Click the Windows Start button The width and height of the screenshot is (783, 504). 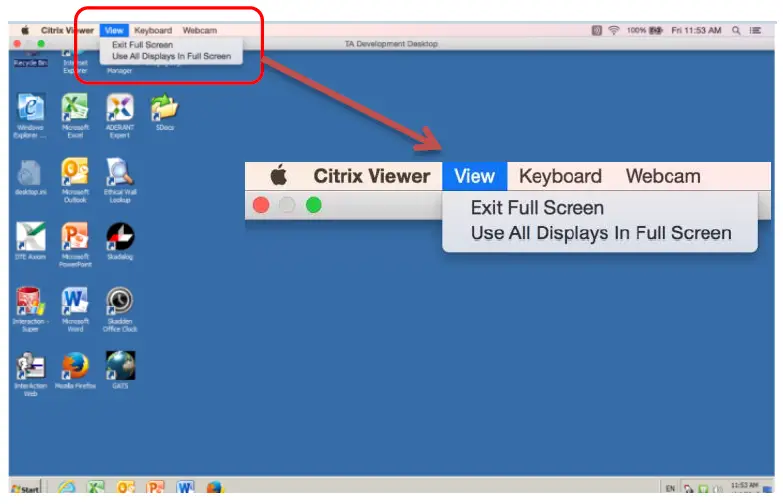[x=25, y=488]
